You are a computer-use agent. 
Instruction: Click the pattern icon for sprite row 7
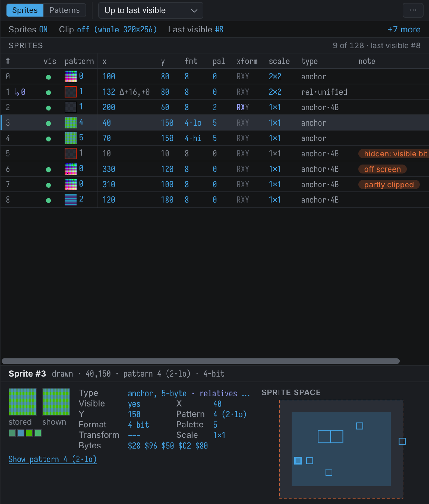point(71,185)
